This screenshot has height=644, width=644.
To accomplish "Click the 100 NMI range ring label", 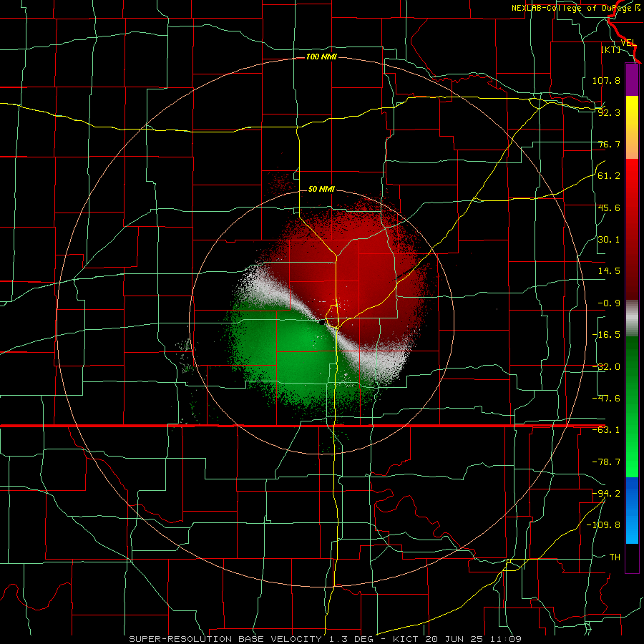I will coord(321,57).
